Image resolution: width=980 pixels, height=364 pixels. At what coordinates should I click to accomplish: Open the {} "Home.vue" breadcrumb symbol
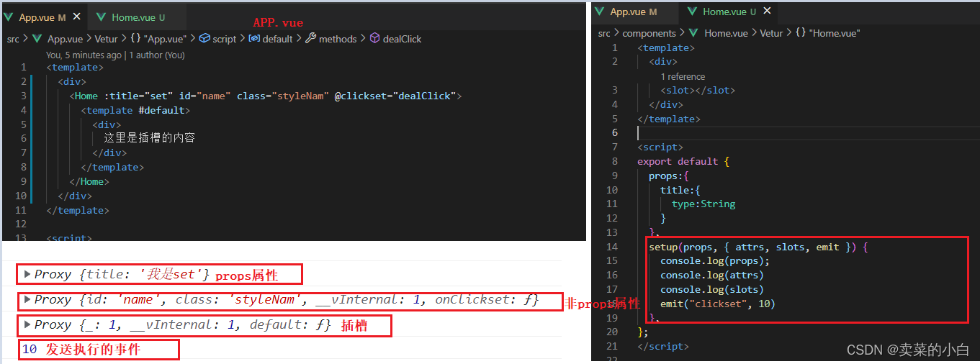(828, 33)
